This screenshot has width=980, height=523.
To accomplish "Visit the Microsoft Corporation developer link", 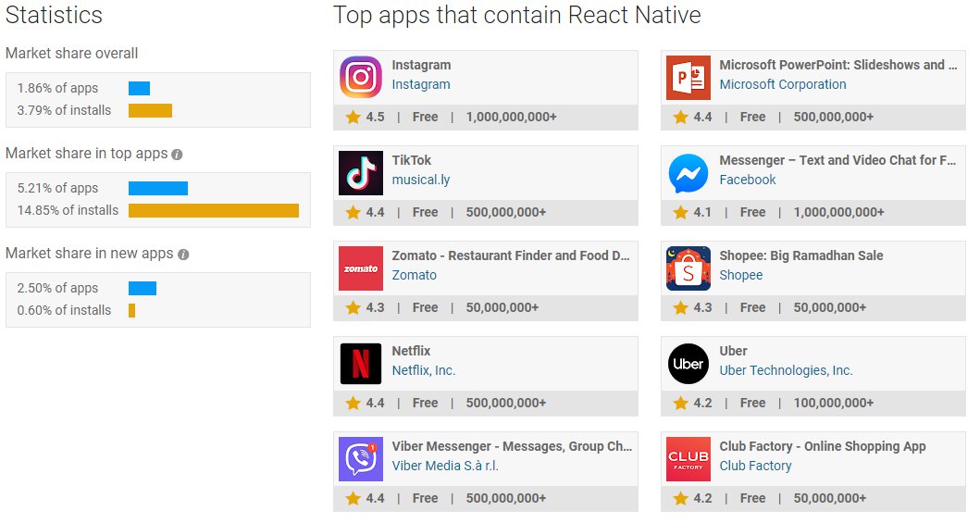I will coord(783,84).
